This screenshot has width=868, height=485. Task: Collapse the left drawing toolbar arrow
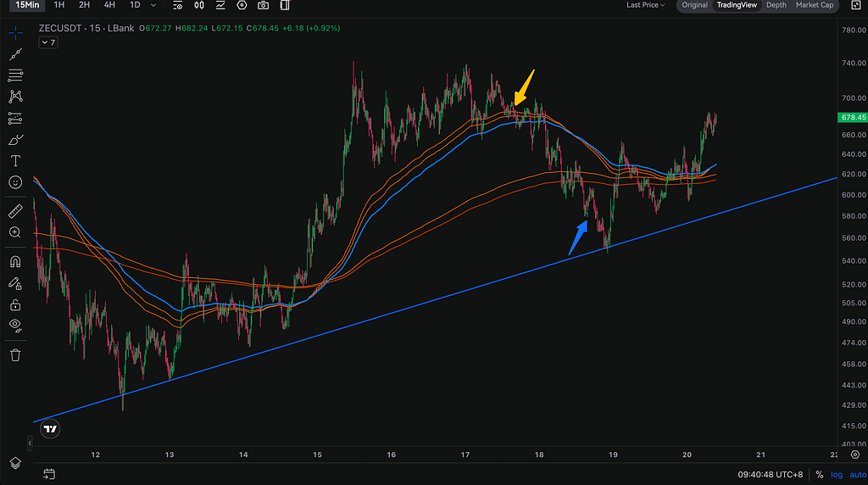point(30,443)
